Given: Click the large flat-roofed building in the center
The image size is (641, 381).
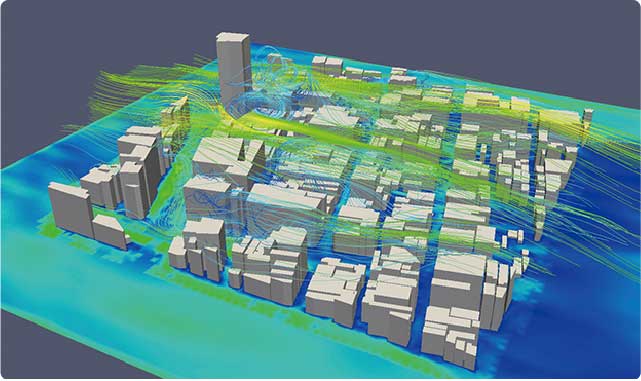Looking at the screenshot, I should pyautogui.click(x=286, y=204).
